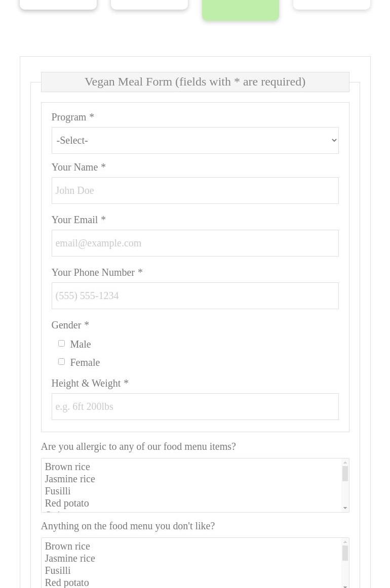
Task: Select Red potato in the dislike list
Action: click(x=67, y=582)
